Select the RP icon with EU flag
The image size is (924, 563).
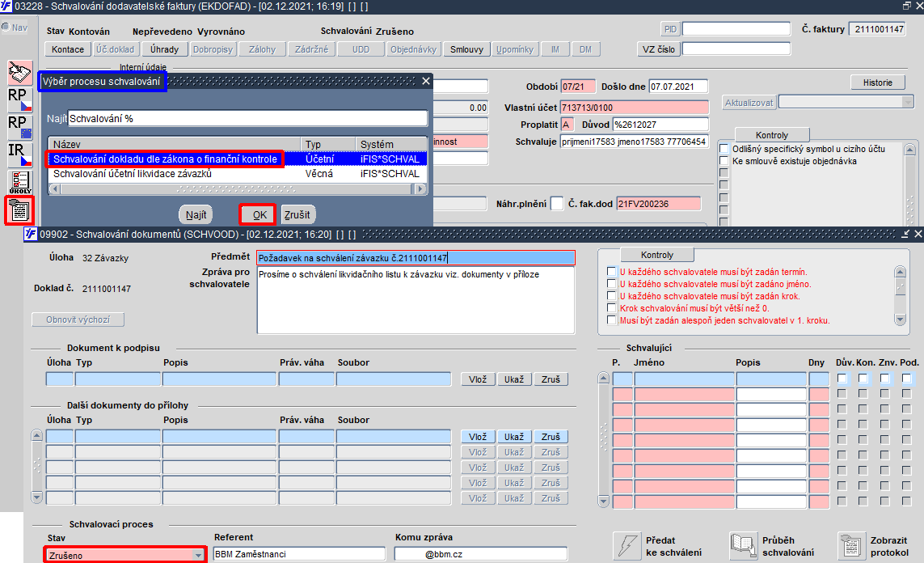[x=19, y=127]
